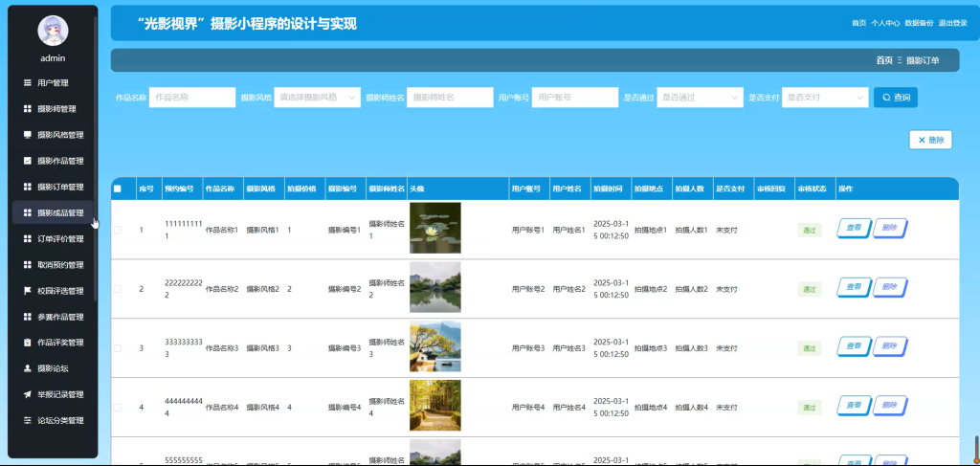This screenshot has height=466, width=980.
Task: Click the 取消预约管理 grid icon
Action: click(x=28, y=265)
